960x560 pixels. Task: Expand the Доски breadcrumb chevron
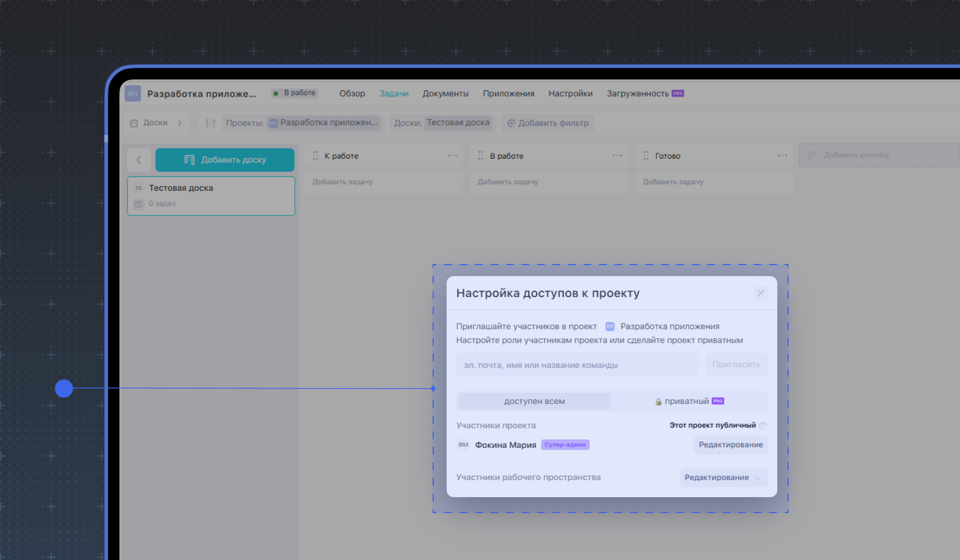click(181, 122)
